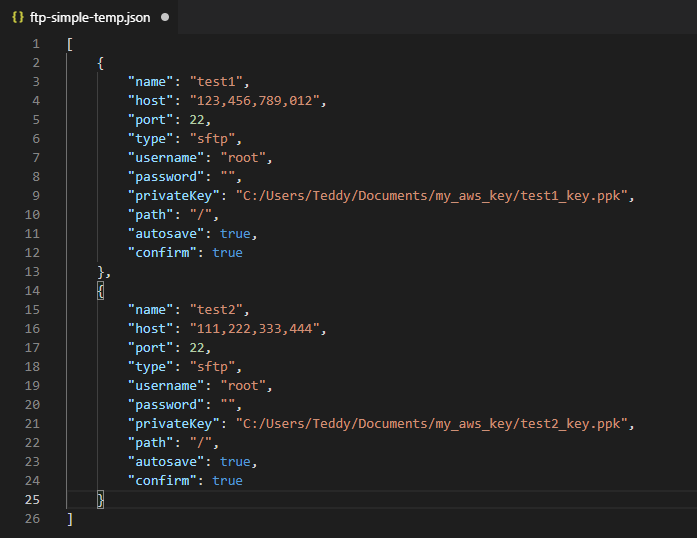Click the true value on line 24
Viewport: 697px width, 538px height.
point(228,481)
